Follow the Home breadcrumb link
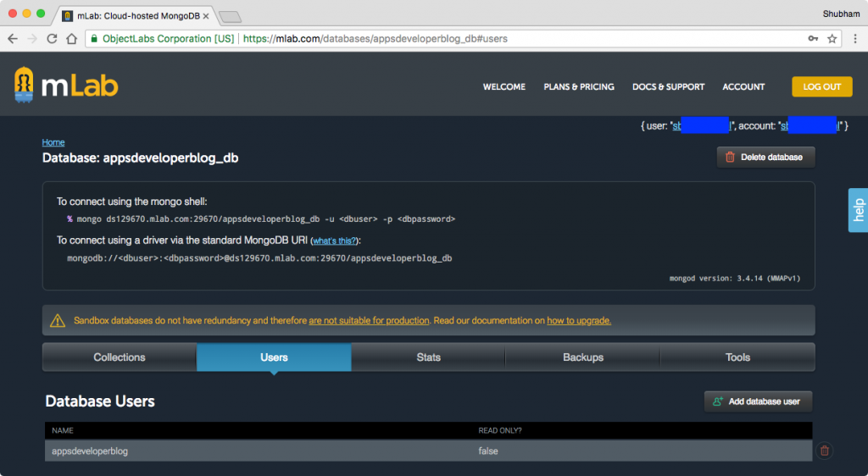Viewport: 868px width, 476px height. click(53, 142)
